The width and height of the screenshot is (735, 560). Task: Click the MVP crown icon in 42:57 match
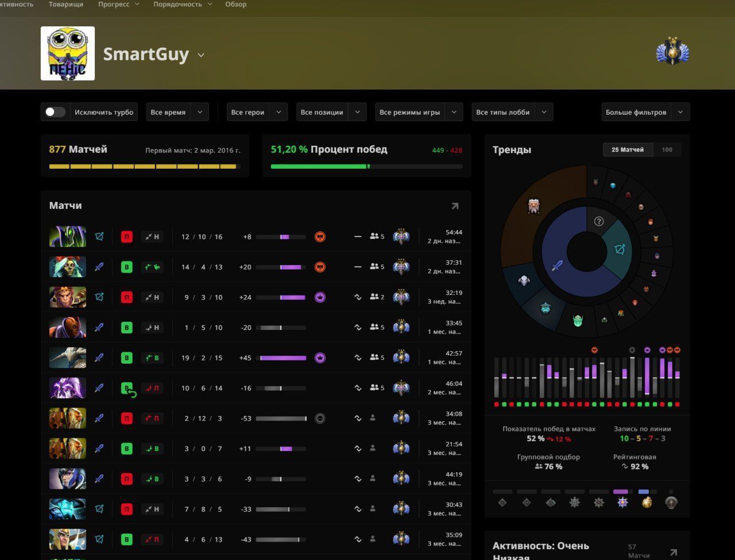[320, 358]
